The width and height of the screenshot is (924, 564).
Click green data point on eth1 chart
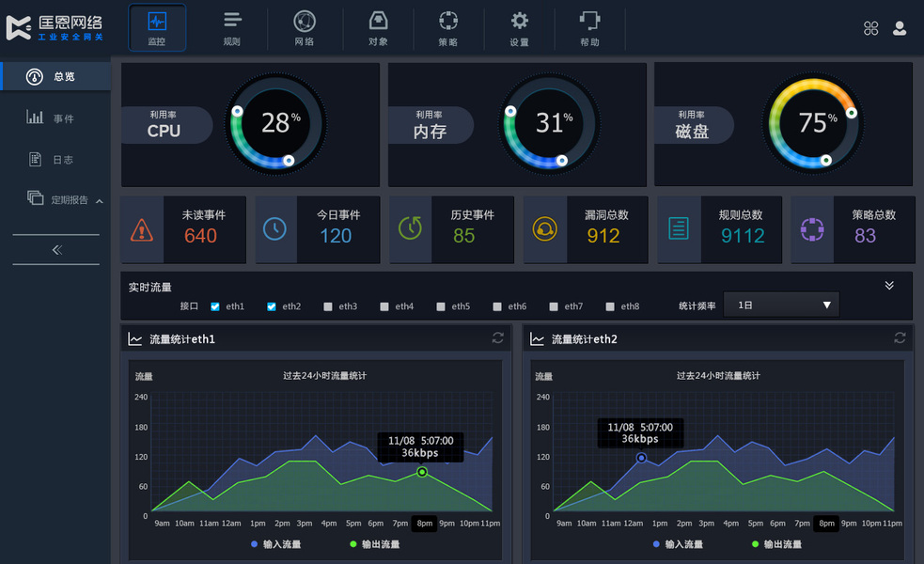click(422, 472)
